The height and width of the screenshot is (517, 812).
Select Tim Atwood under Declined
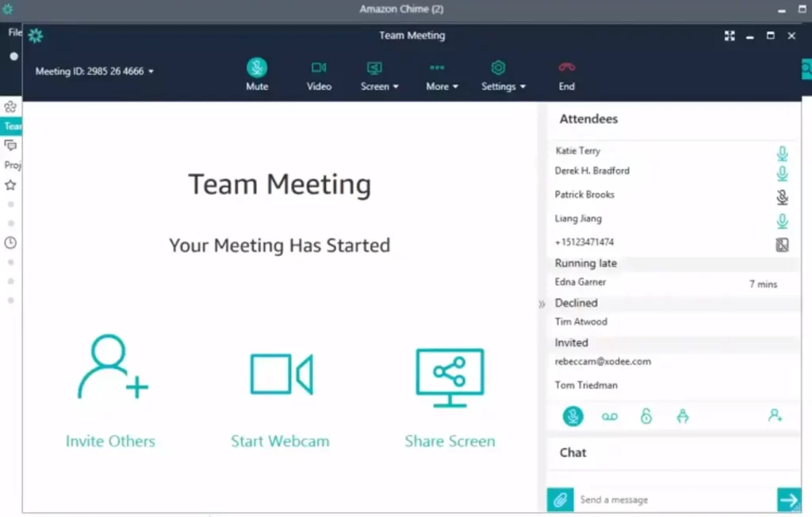pyautogui.click(x=580, y=322)
